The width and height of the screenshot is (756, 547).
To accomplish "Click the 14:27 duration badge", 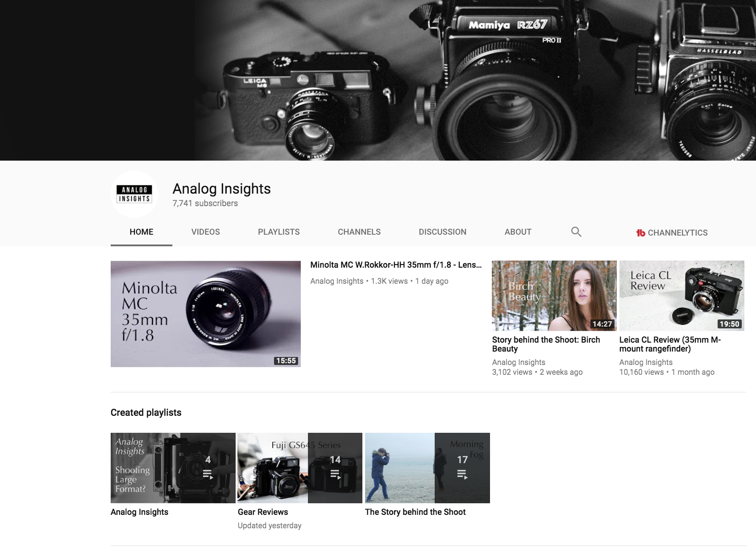I will [x=602, y=324].
